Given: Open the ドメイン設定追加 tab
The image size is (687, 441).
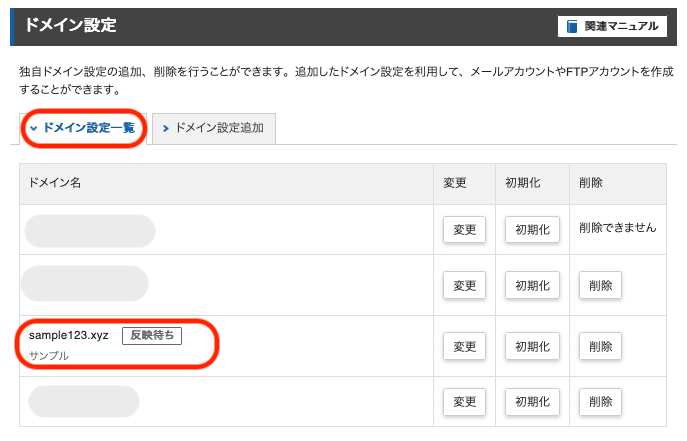Looking at the screenshot, I should (214, 128).
